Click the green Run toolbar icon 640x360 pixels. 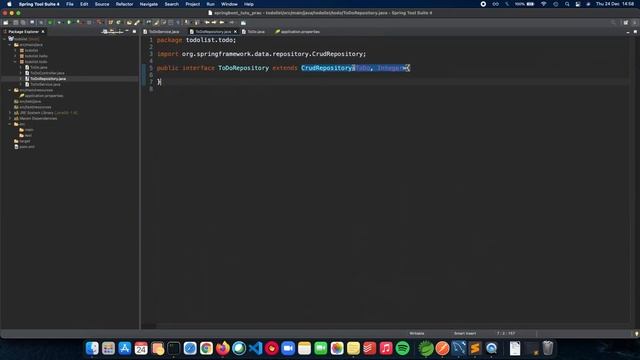coord(69,22)
